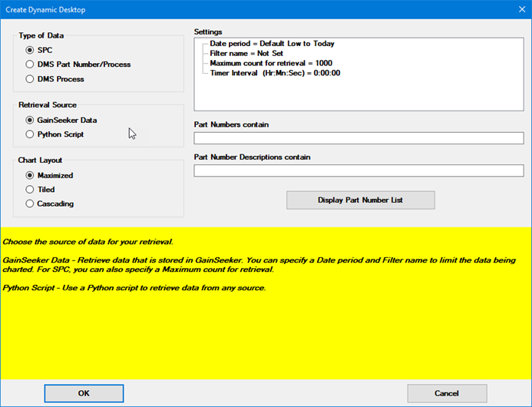Image resolution: width=532 pixels, height=407 pixels.
Task: Confirm the dialog with OK
Action: pos(84,393)
